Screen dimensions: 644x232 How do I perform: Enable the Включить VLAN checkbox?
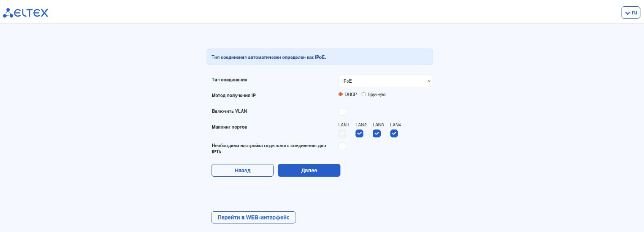342,112
